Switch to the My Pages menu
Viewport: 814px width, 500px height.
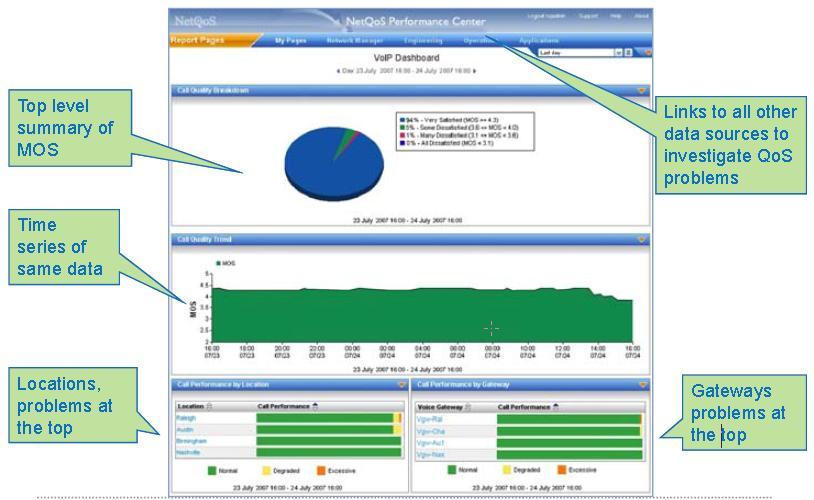click(291, 40)
